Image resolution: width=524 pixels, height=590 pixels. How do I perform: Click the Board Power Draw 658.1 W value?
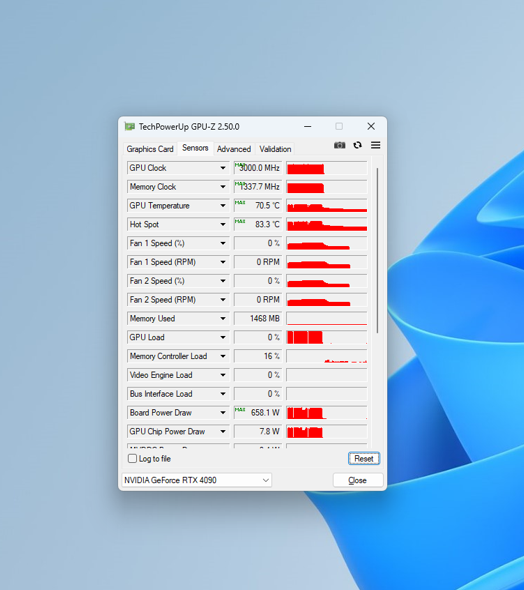[x=258, y=412]
